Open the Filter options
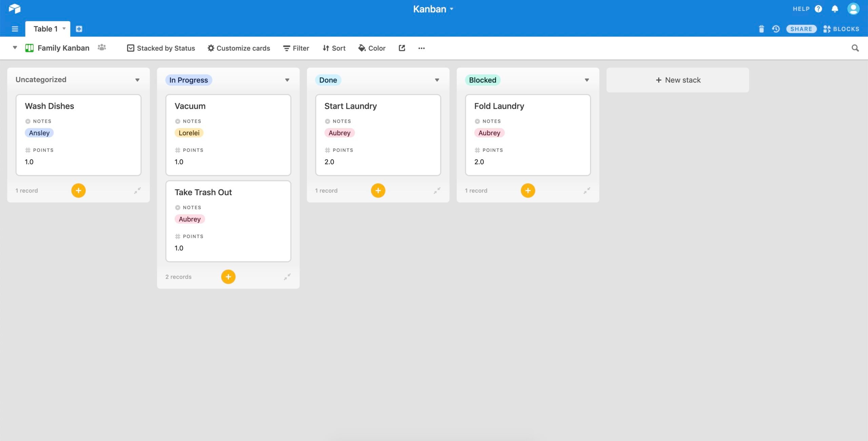 coord(295,48)
